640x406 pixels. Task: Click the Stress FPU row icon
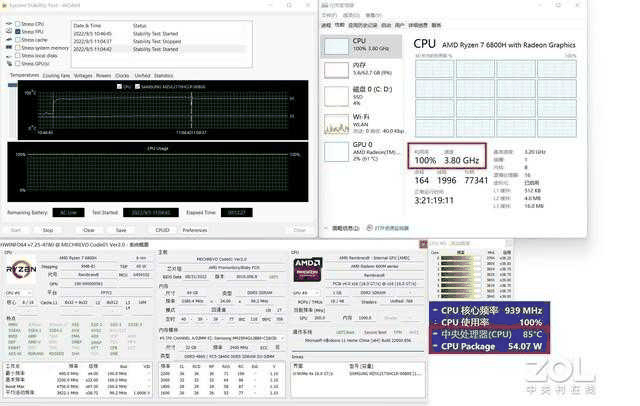(9, 31)
